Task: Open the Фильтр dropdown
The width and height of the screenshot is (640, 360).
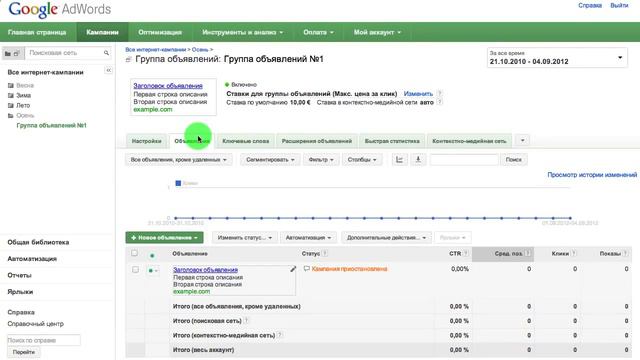Action: 321,160
